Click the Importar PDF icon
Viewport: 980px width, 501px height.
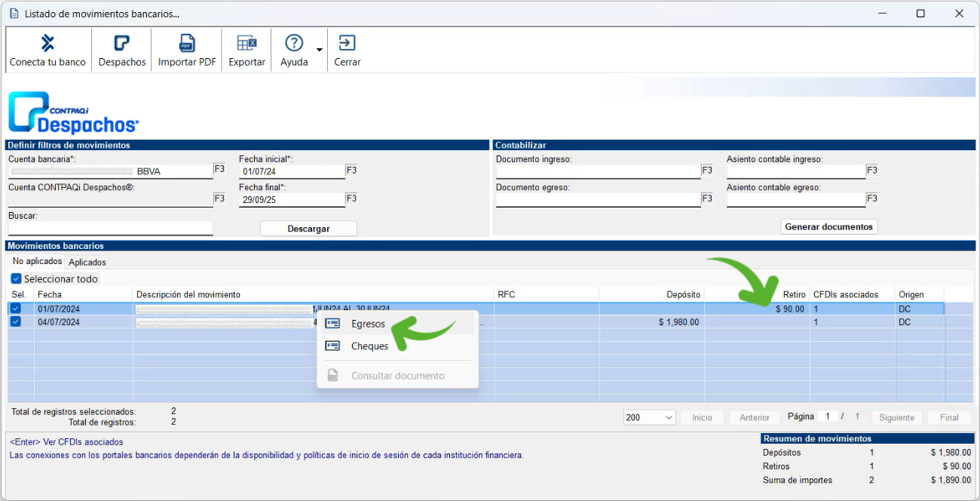(x=186, y=44)
